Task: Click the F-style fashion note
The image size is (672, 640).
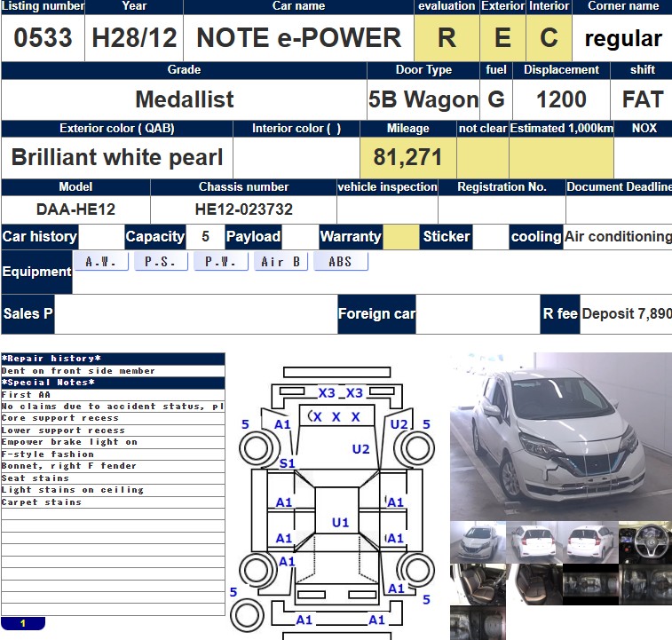Action: click(x=113, y=454)
